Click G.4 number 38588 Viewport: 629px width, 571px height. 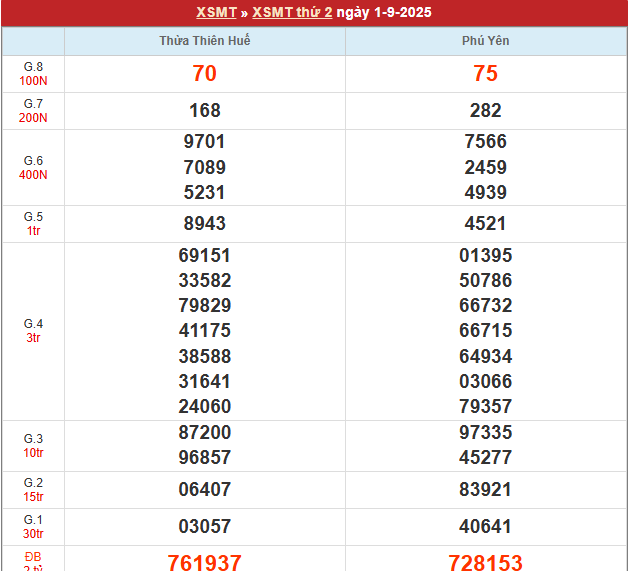(x=205, y=356)
